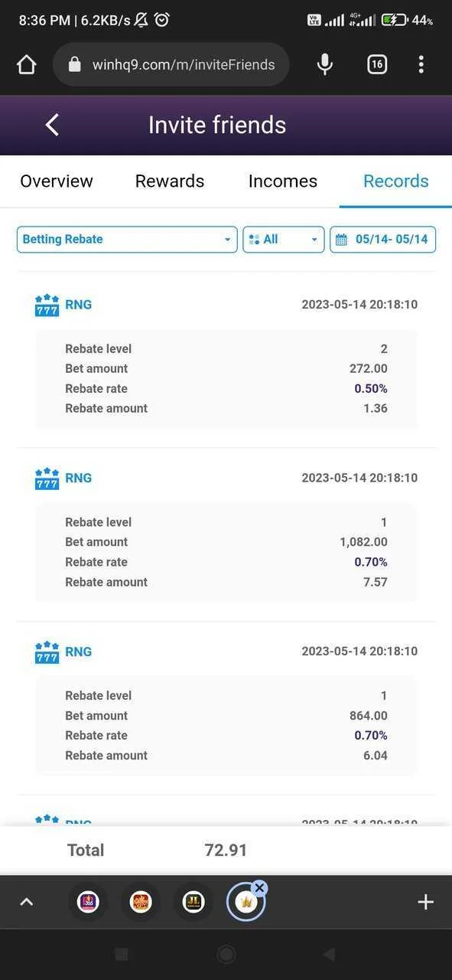Switch to the Incomes tab

[x=283, y=181]
